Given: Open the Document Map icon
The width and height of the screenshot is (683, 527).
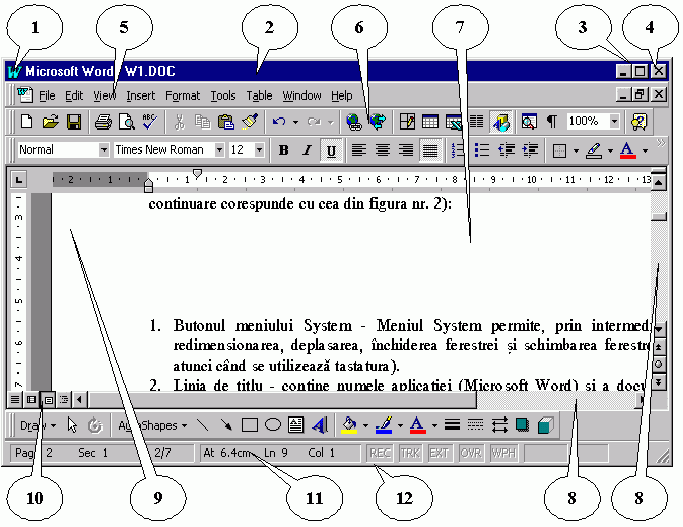Looking at the screenshot, I should (x=528, y=122).
